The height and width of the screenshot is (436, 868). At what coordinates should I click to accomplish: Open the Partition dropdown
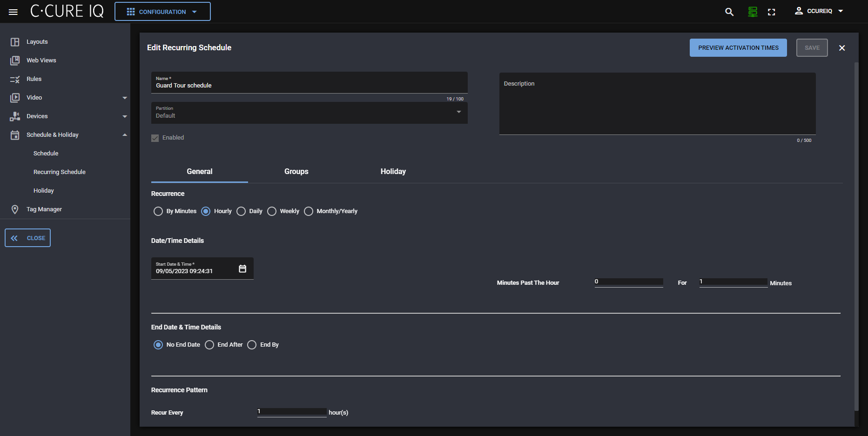point(309,113)
